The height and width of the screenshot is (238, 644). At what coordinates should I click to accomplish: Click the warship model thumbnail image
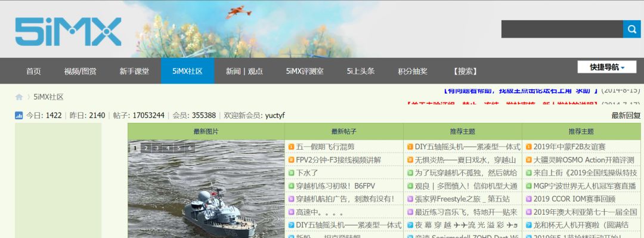point(206,189)
